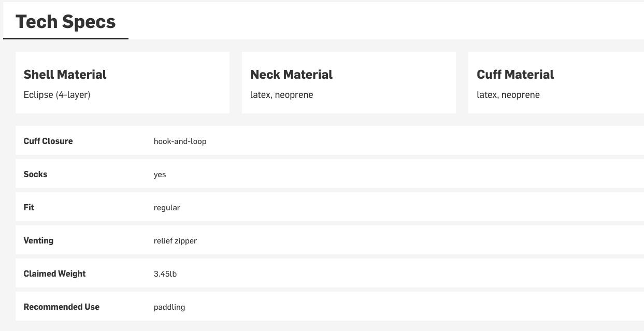Click the paddling value

tap(169, 307)
